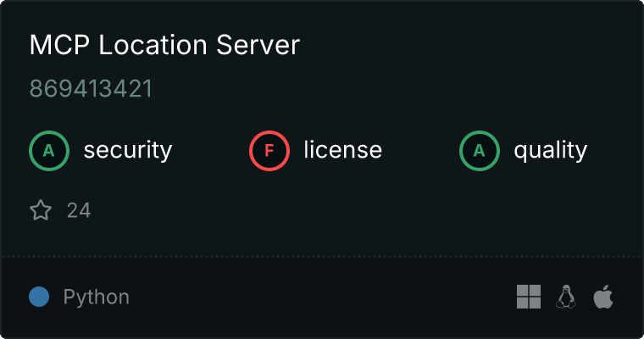This screenshot has width=644, height=339.
Task: Star the server using the star icon
Action: [41, 210]
